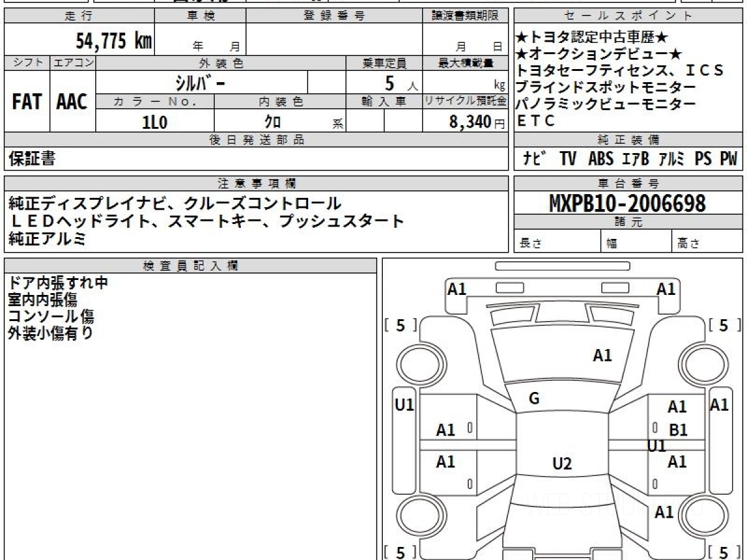Select the PW equipment label
747x560 pixels.
coord(728,159)
